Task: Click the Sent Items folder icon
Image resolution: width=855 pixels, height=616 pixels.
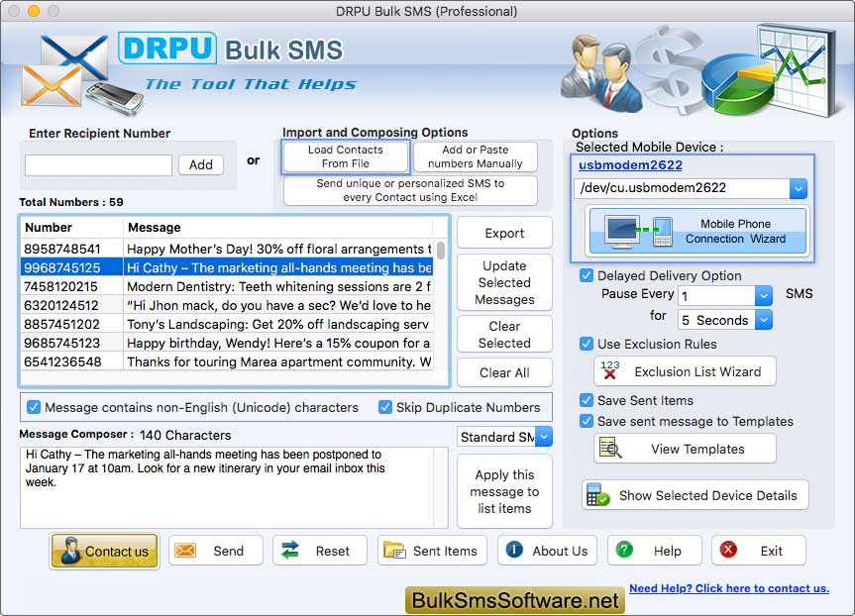Action: pyautogui.click(x=393, y=551)
